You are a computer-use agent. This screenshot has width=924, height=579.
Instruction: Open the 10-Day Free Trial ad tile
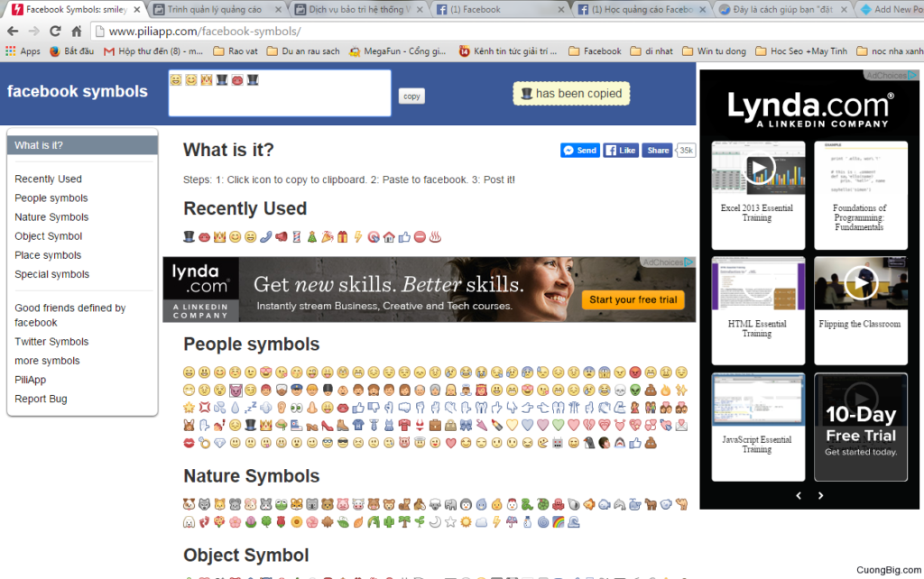pos(861,427)
